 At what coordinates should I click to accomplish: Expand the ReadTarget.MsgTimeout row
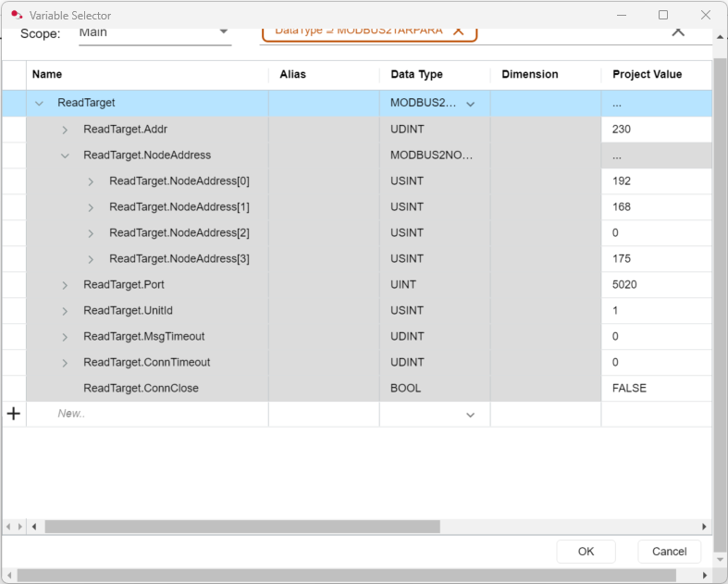tap(65, 337)
